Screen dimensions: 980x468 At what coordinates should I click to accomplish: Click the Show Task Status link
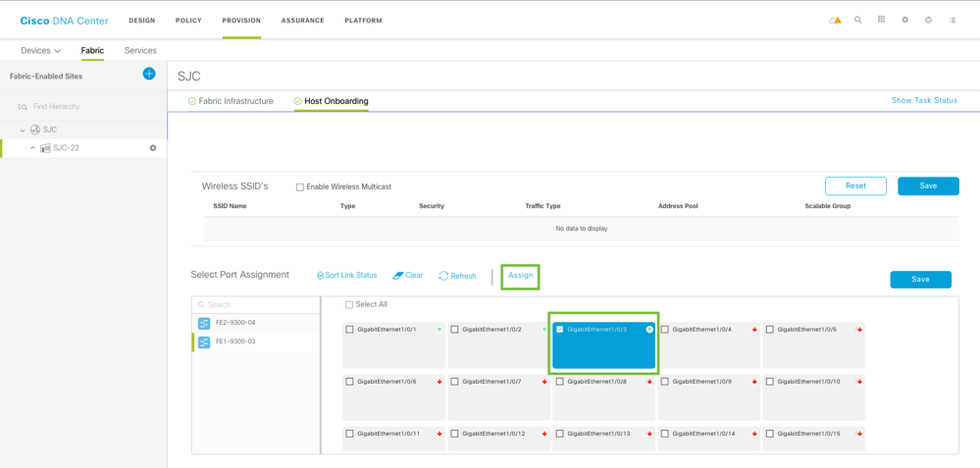[x=924, y=101]
